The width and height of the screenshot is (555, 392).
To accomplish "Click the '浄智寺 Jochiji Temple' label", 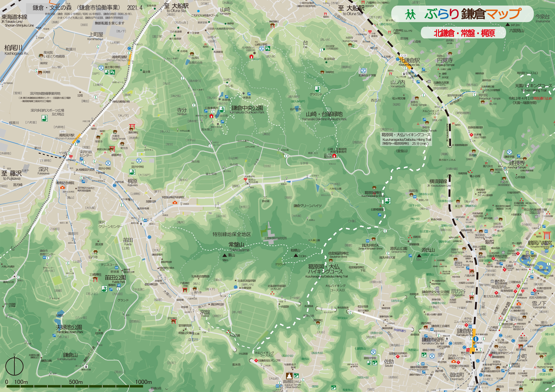I will pyautogui.click(x=429, y=129).
